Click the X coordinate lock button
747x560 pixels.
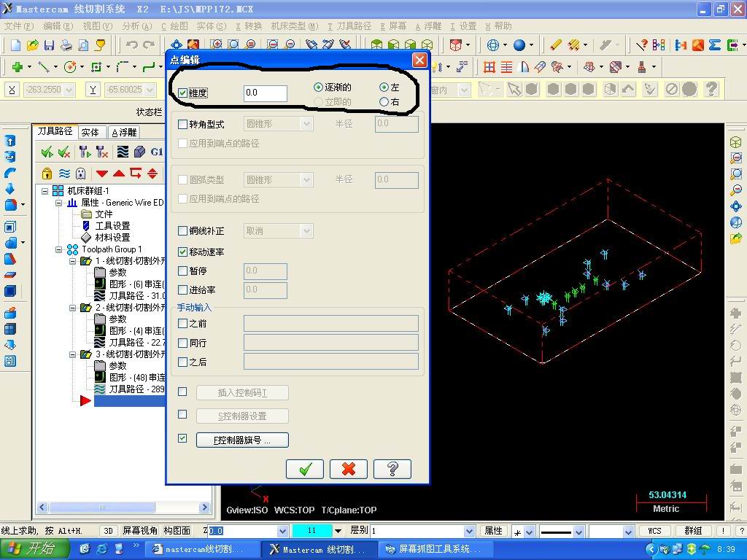coord(12,90)
